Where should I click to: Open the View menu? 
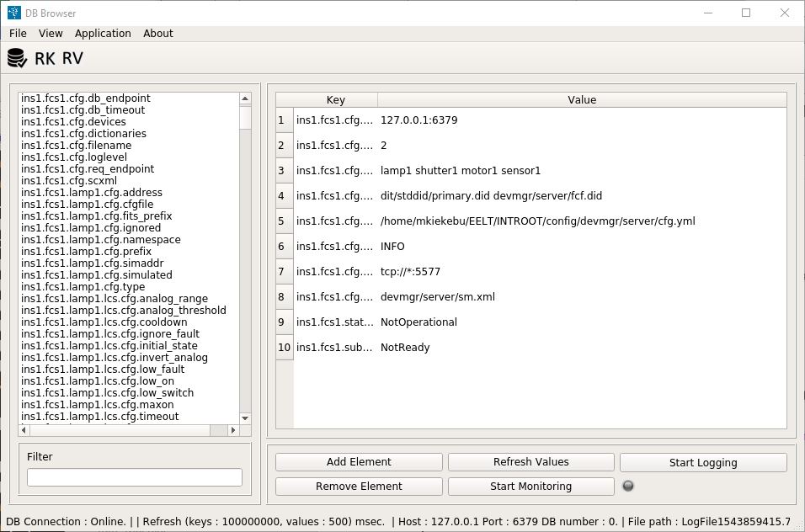pos(51,34)
